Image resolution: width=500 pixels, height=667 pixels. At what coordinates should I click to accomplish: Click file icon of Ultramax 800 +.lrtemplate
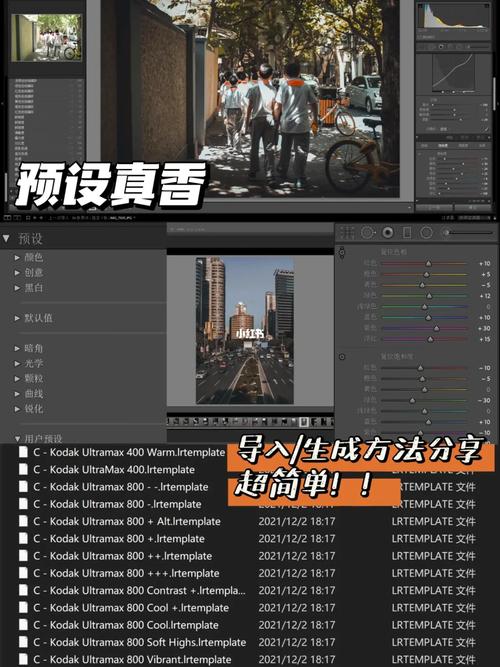coord(24,539)
